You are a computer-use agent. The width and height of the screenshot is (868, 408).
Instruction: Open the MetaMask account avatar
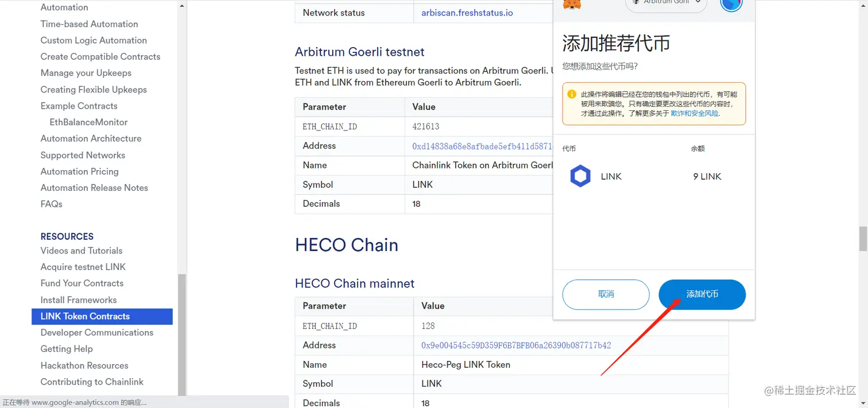[731, 3]
